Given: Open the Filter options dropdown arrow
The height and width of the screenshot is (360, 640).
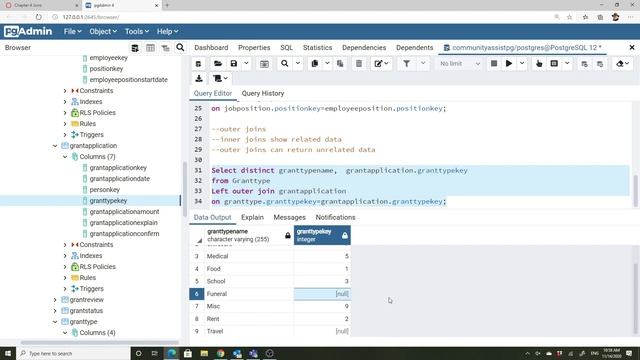Looking at the screenshot, I should 423,64.
